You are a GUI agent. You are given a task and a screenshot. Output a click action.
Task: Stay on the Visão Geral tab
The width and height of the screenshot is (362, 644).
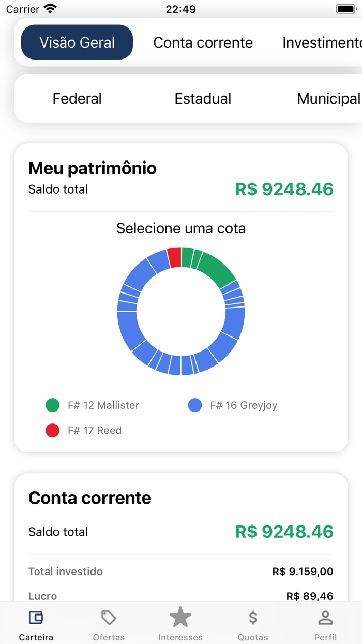77,42
